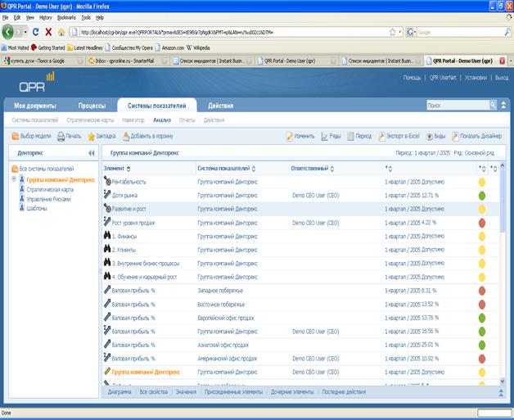Image resolution: width=514 pixels, height=420 pixels.
Task: Sort by the period value column arrows
Action: coord(389,169)
